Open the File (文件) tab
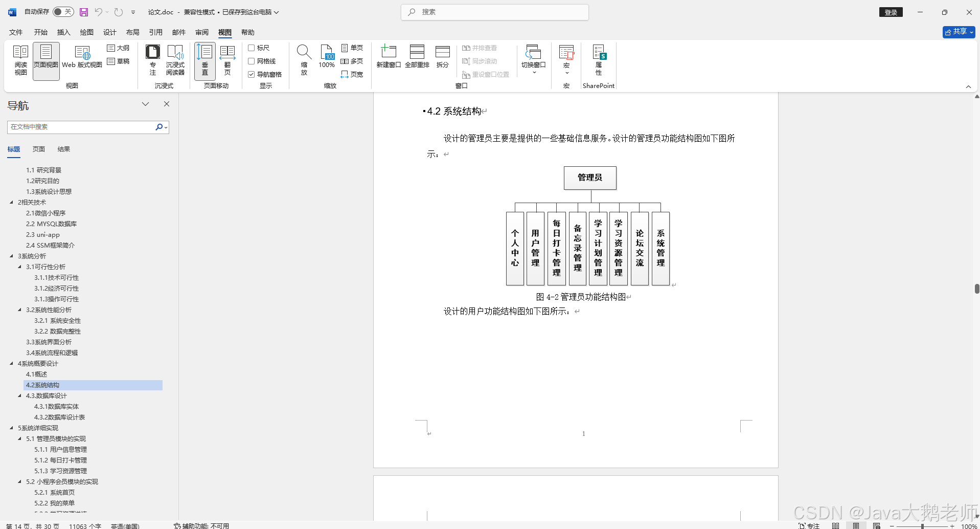The width and height of the screenshot is (980, 529). pyautogui.click(x=16, y=32)
